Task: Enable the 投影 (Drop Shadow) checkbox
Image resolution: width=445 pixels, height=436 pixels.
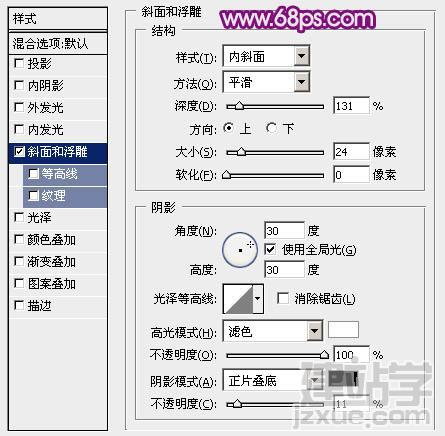Action: coord(19,63)
